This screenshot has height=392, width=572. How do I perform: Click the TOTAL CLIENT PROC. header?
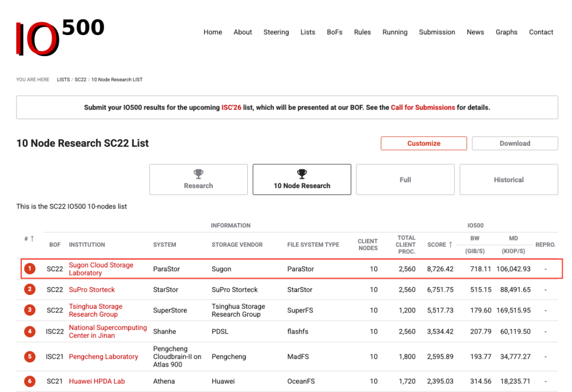point(406,245)
